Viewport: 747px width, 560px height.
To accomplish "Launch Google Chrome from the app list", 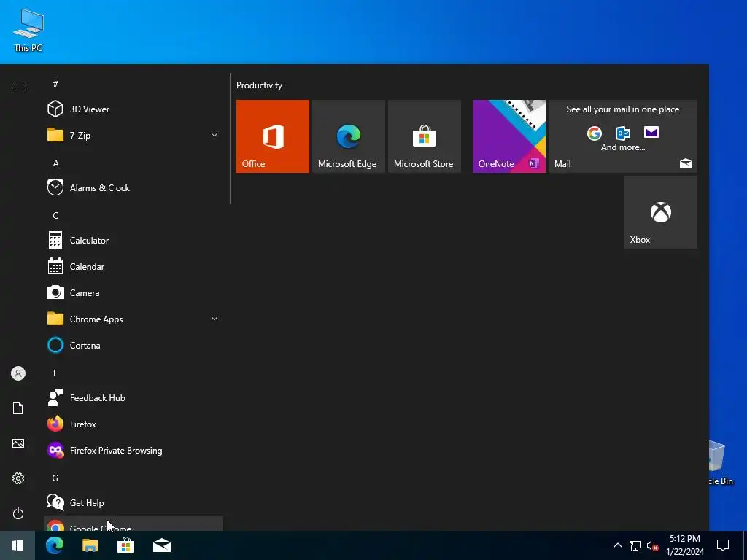I will coord(133,524).
